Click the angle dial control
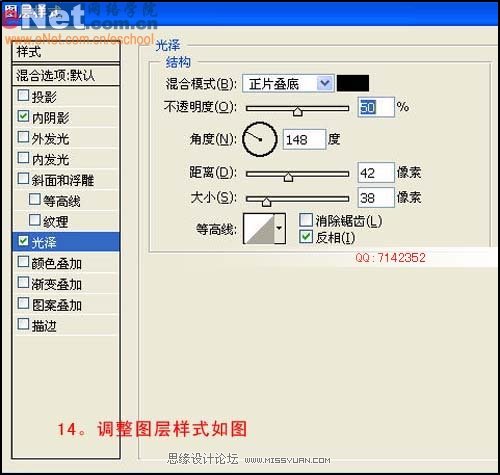 click(x=260, y=139)
